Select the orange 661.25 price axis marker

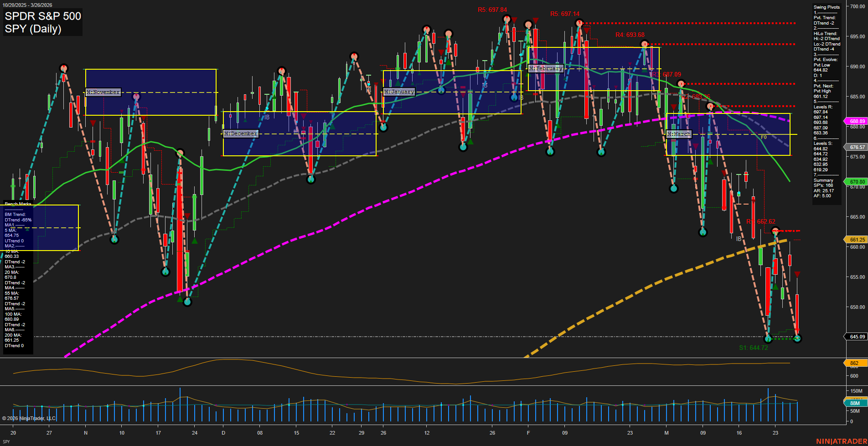pos(857,240)
